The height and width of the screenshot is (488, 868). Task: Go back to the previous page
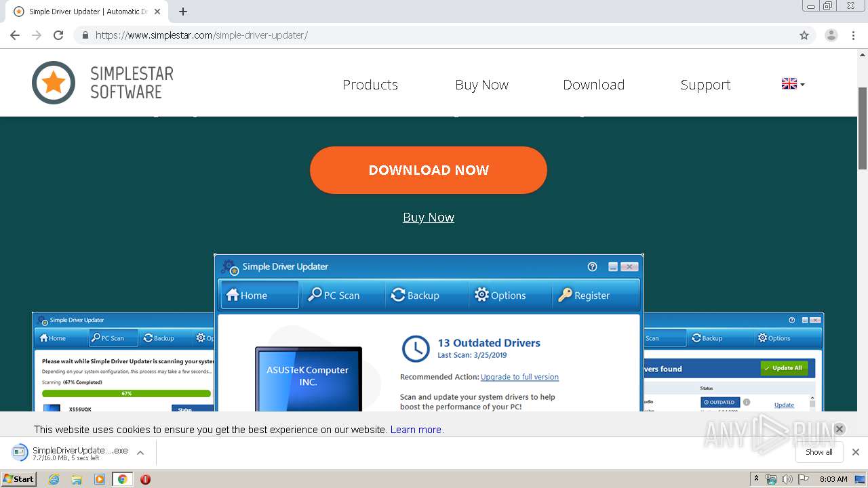pyautogui.click(x=15, y=35)
